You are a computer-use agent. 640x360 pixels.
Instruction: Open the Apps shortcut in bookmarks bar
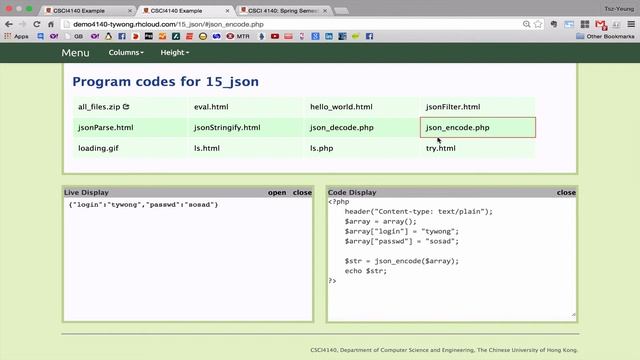pos(16,36)
